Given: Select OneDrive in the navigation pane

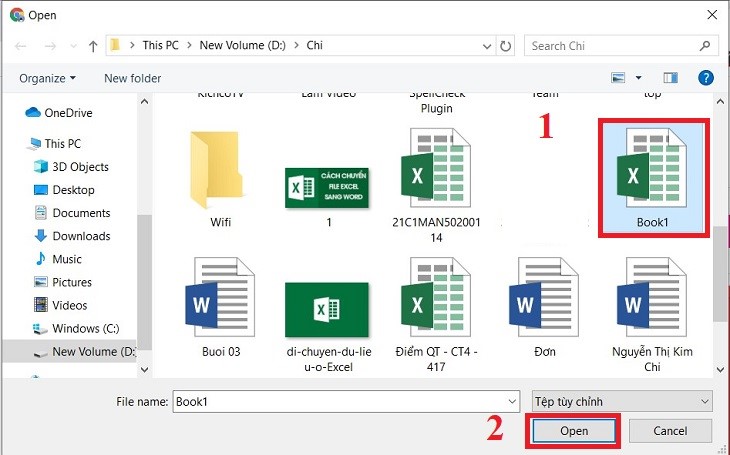Looking at the screenshot, I should click(72, 113).
